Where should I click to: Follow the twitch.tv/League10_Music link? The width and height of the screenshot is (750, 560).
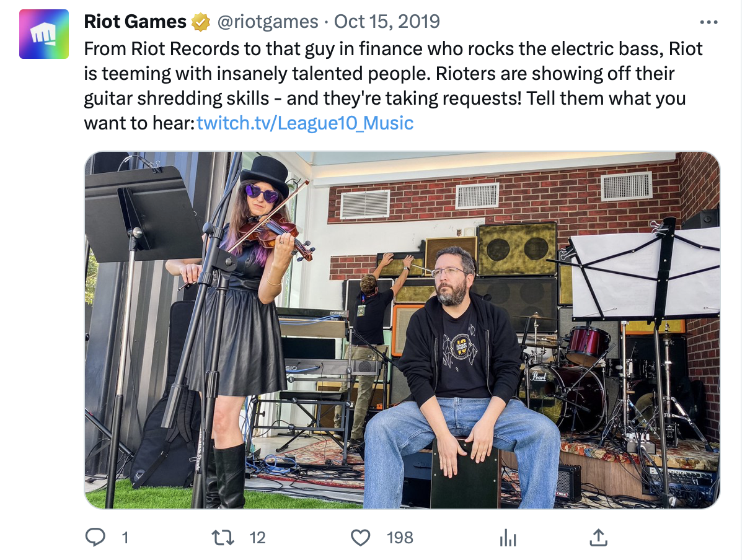pyautogui.click(x=305, y=123)
